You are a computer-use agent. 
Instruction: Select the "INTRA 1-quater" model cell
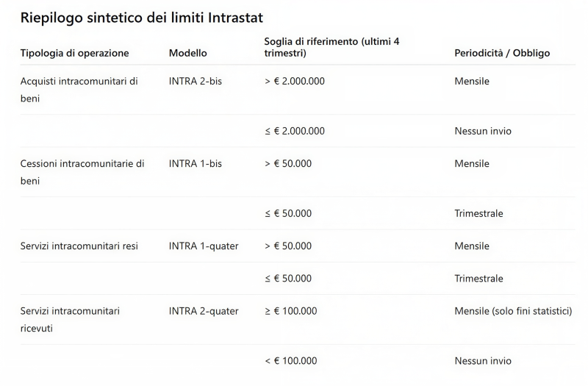coord(204,246)
